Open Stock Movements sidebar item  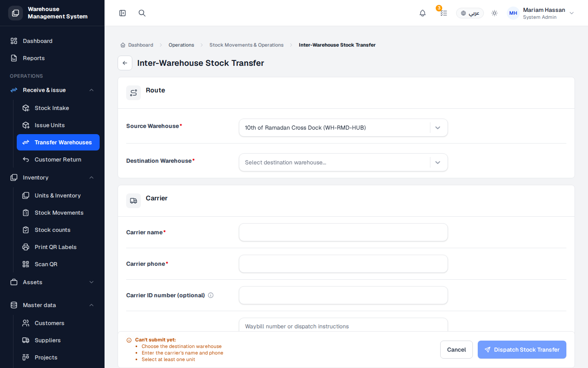tap(58, 213)
